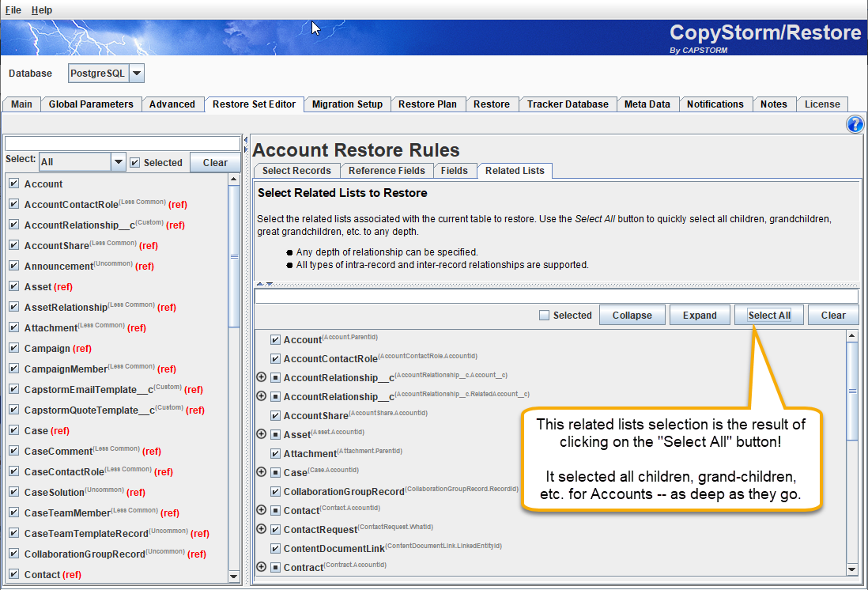Expand the Asset related list node

(262, 434)
